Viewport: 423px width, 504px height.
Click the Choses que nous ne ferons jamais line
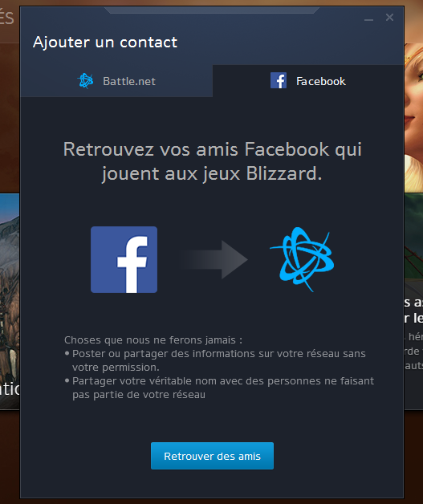153,339
